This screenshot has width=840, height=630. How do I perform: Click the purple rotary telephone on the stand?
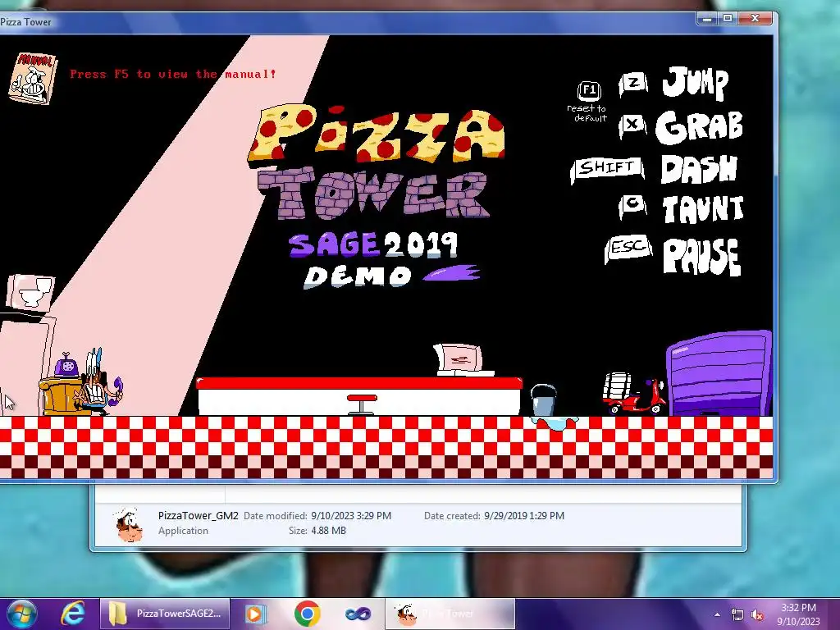66,366
